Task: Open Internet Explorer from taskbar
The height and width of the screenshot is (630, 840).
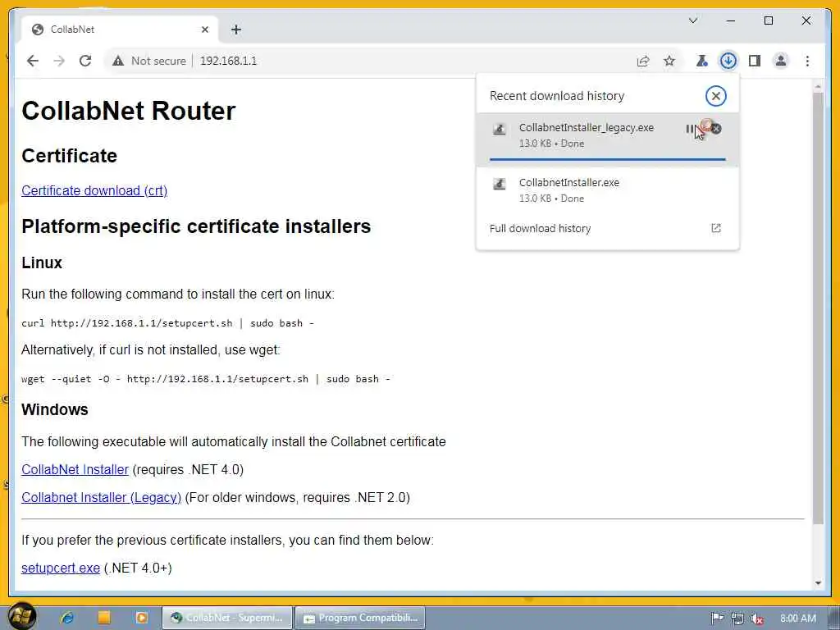Action: 67,618
